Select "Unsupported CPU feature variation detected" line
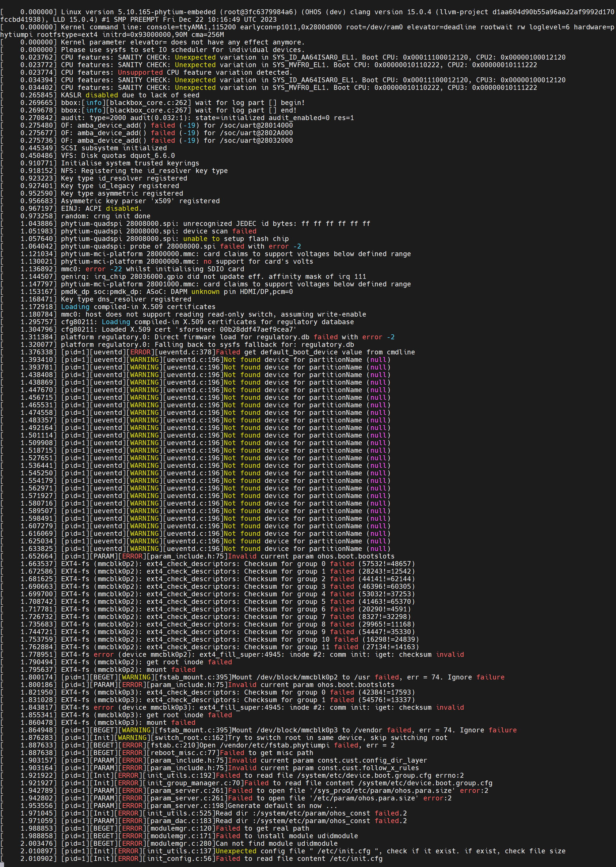Viewport: 616px width, 867px height. tap(147, 72)
